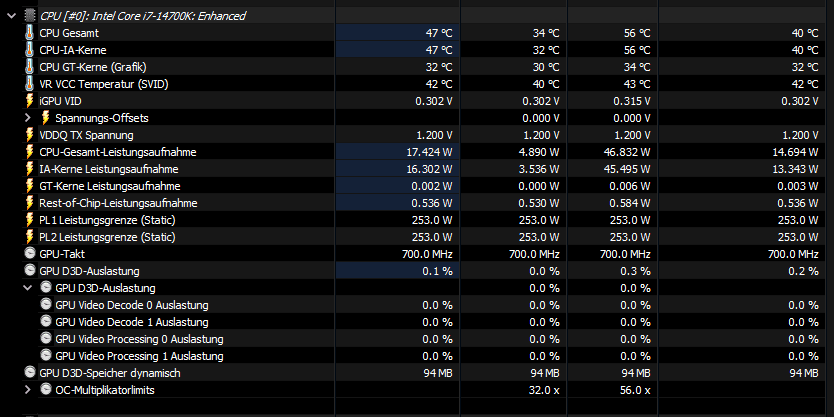Screen dimensions: 834x417
Task: Click lightning icon beside PL1 Leistungsgrenze
Action: 29,220
